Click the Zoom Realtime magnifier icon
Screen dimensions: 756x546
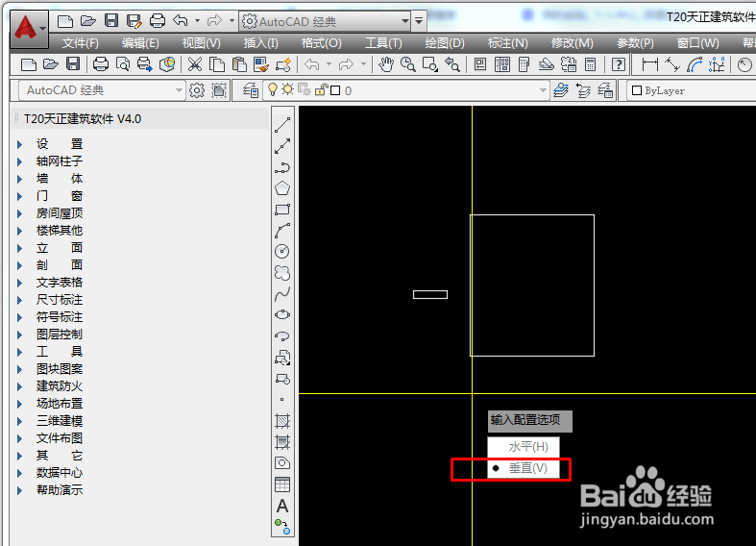point(408,64)
